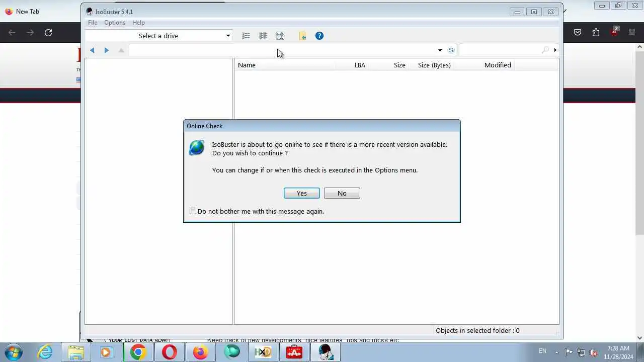Click the back navigation arrow
The height and width of the screenshot is (362, 644).
[x=92, y=50]
